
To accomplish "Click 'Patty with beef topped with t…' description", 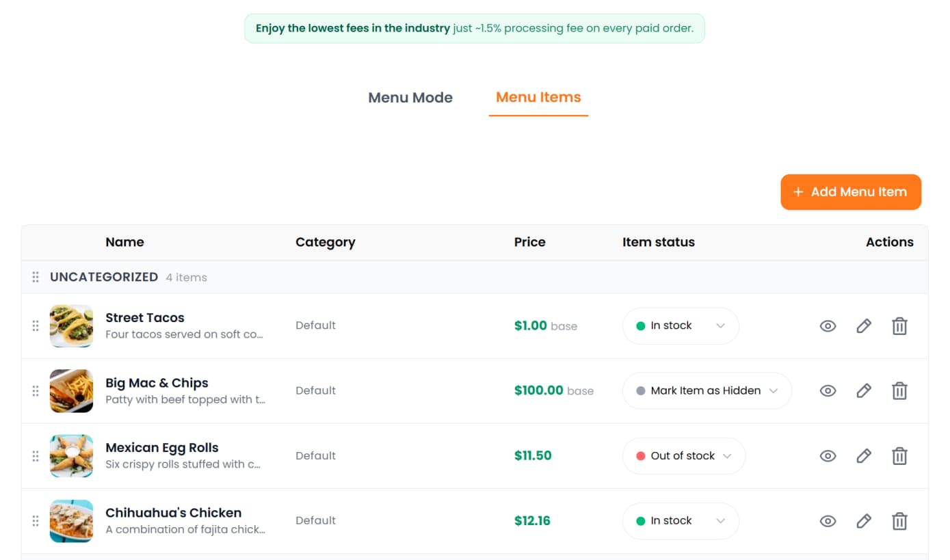I will coord(185,399).
